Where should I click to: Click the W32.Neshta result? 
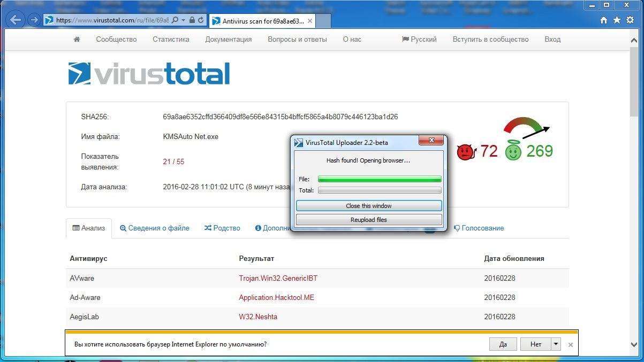point(258,317)
